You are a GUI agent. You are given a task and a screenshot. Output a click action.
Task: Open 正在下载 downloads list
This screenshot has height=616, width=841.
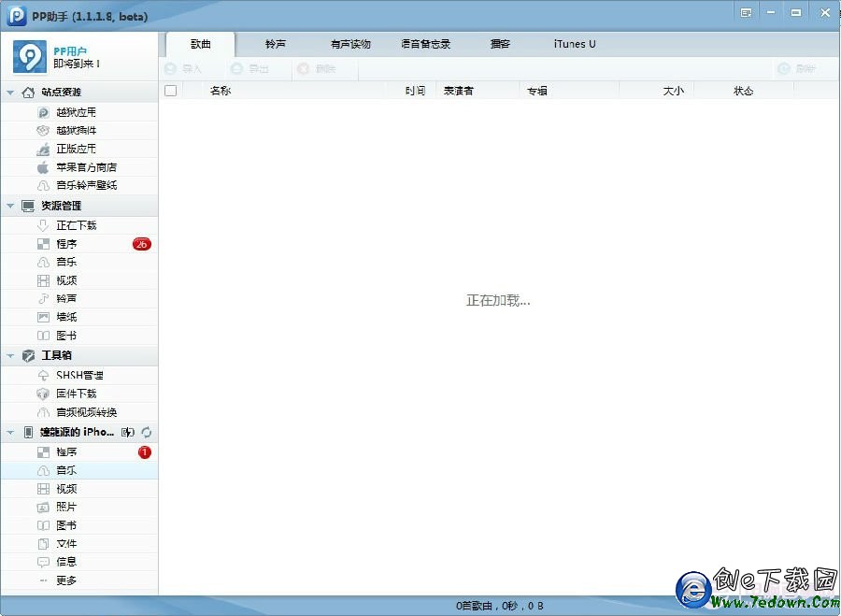point(75,225)
